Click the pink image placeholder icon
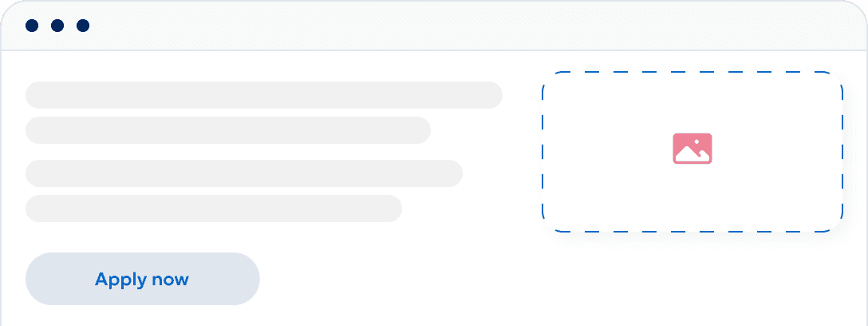 tap(692, 149)
